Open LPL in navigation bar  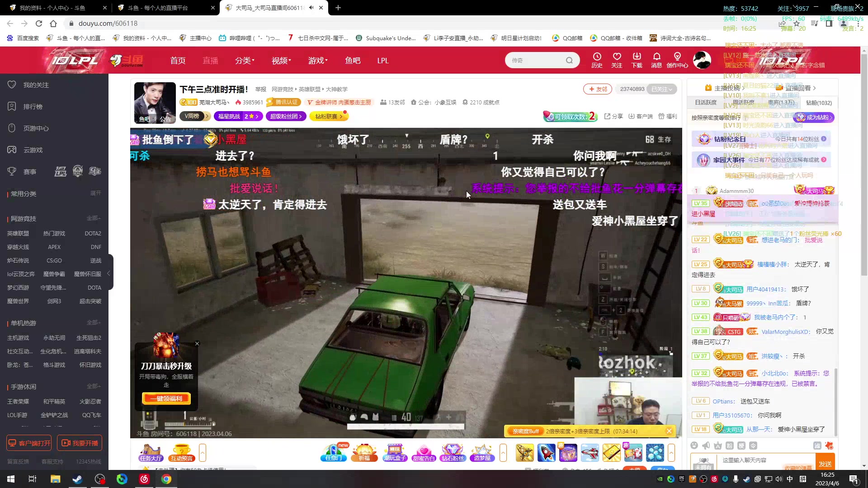[383, 61]
